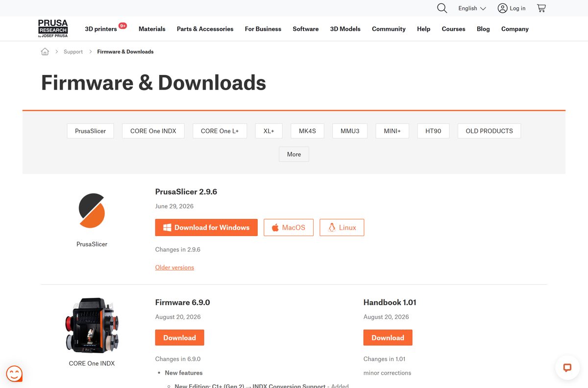
Task: Select the XL+ product tab
Action: pos(269,131)
